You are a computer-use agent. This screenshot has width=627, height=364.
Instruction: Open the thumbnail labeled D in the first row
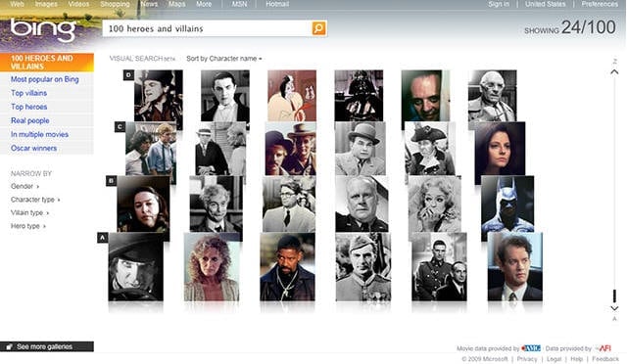click(x=159, y=96)
